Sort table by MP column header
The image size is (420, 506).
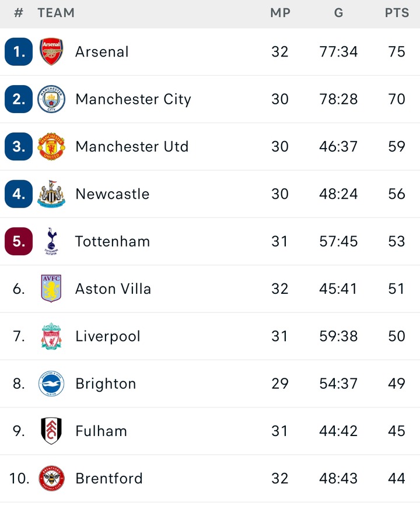280,13
